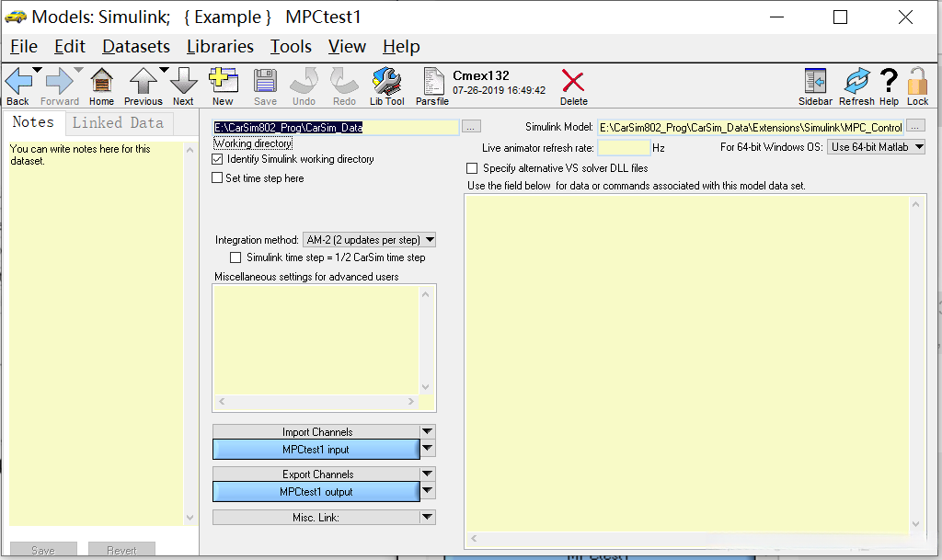Open Integration method dropdown
This screenshot has width=942, height=560.
(x=370, y=239)
